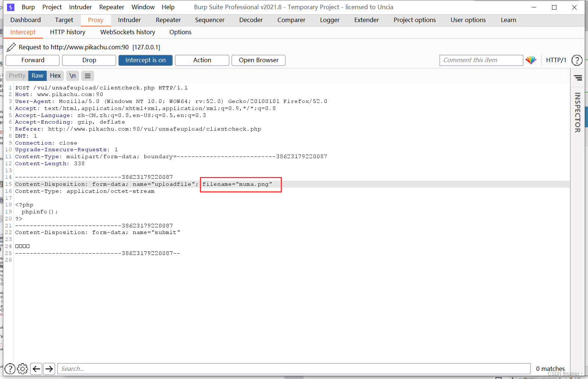Image resolution: width=588 pixels, height=379 pixels.
Task: Toggle the Inspector panel layout icon
Action: click(578, 78)
